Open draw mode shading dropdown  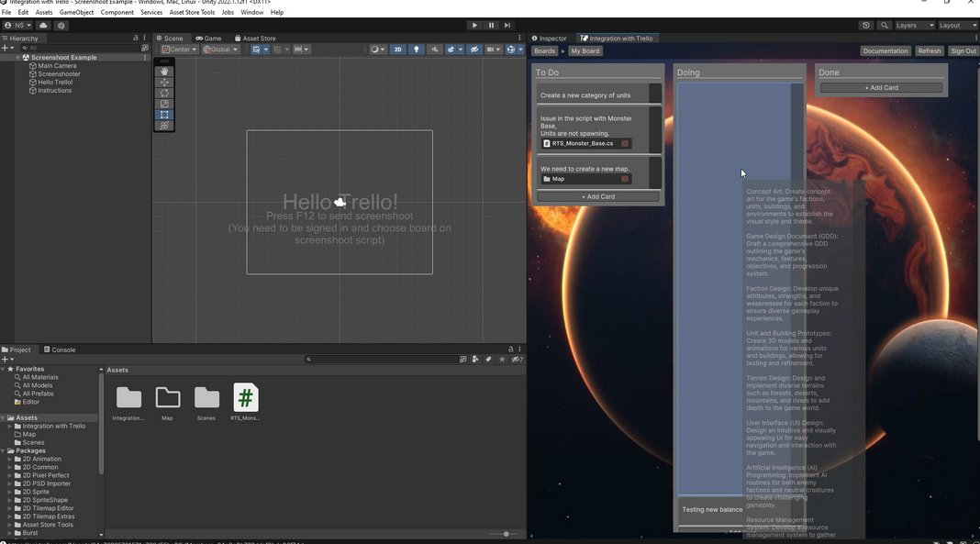click(x=377, y=50)
